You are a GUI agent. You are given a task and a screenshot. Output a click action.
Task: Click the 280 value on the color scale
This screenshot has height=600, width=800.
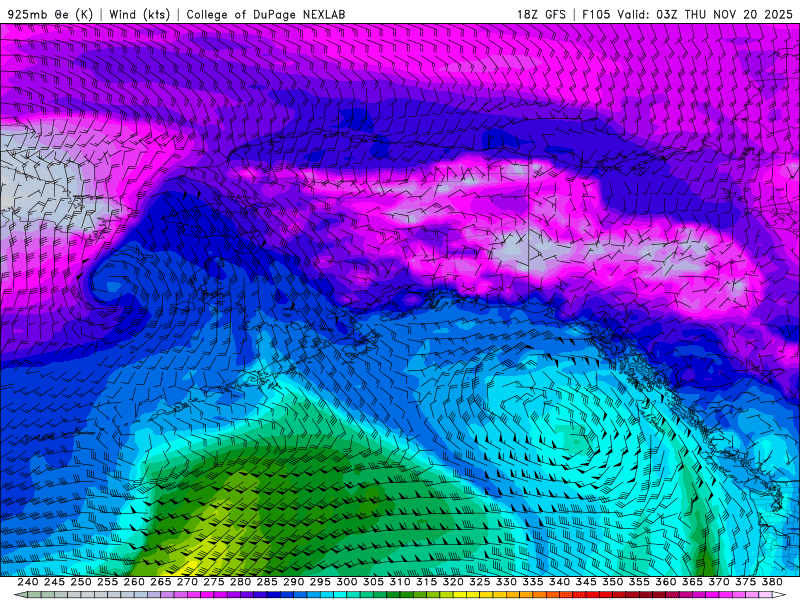240,582
